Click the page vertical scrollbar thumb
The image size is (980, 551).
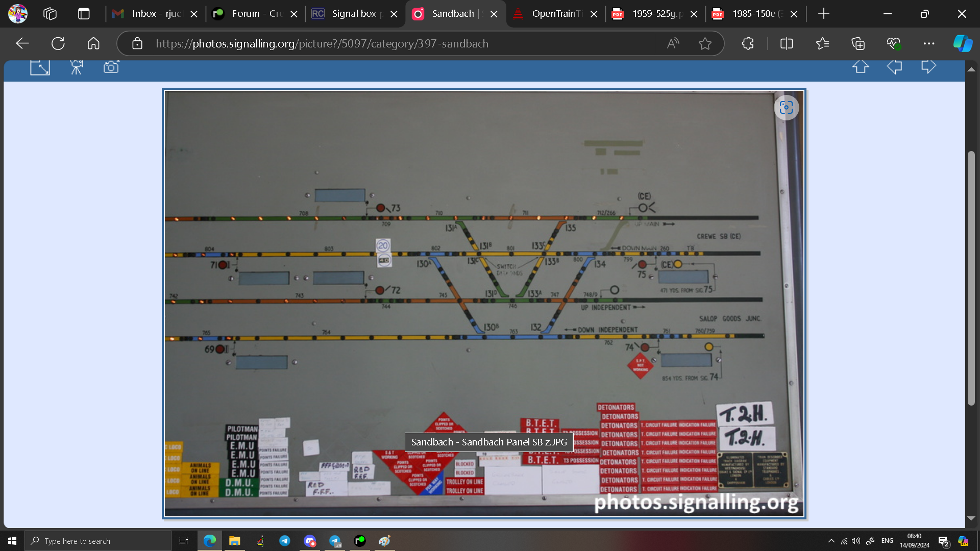(x=971, y=278)
